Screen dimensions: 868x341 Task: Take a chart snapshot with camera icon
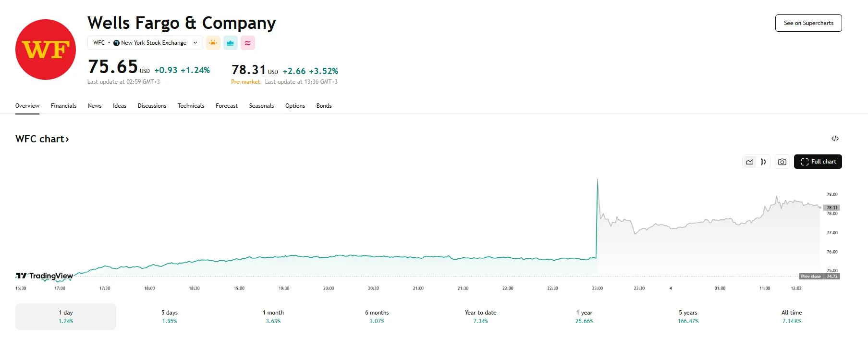[x=782, y=162]
